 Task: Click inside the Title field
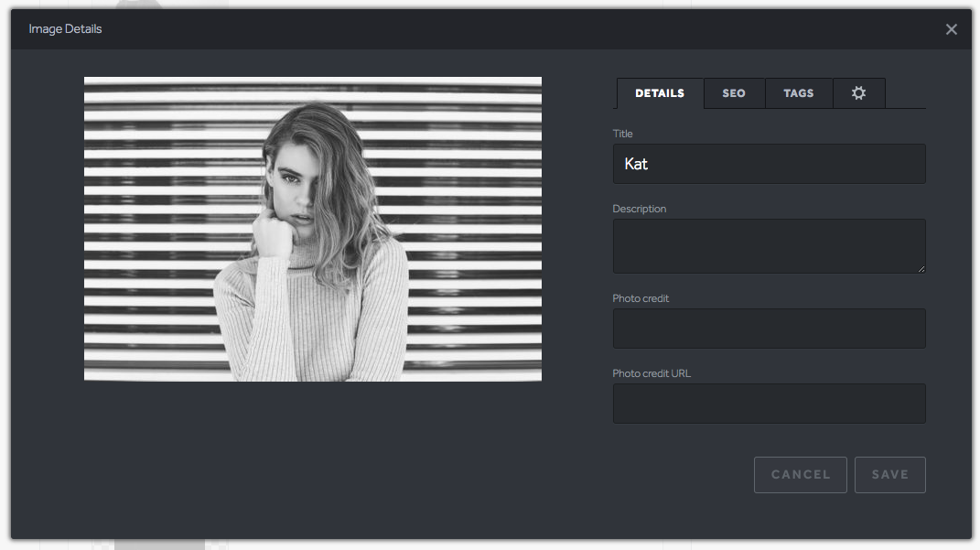pos(769,163)
